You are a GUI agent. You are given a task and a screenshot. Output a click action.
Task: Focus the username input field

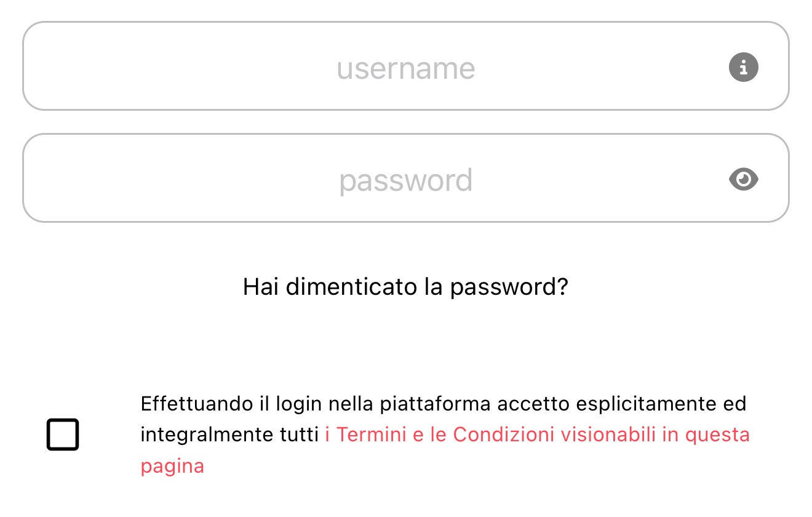tap(406, 66)
